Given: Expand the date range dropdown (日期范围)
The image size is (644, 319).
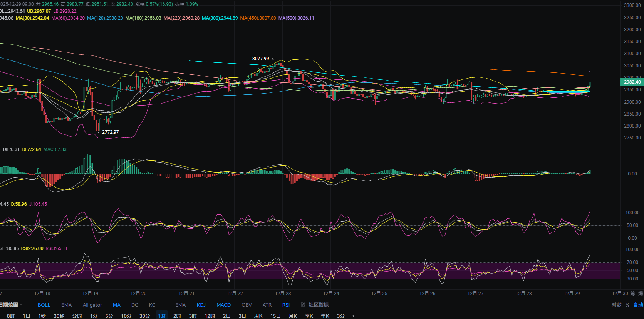Looking at the screenshot, I should 10,305.
